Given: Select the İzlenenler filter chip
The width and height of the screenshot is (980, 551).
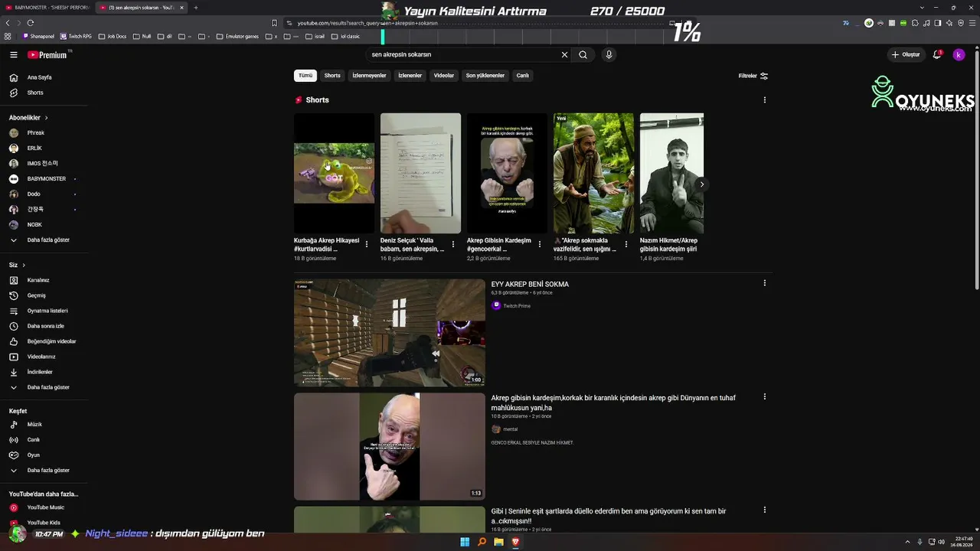Looking at the screenshot, I should (410, 76).
